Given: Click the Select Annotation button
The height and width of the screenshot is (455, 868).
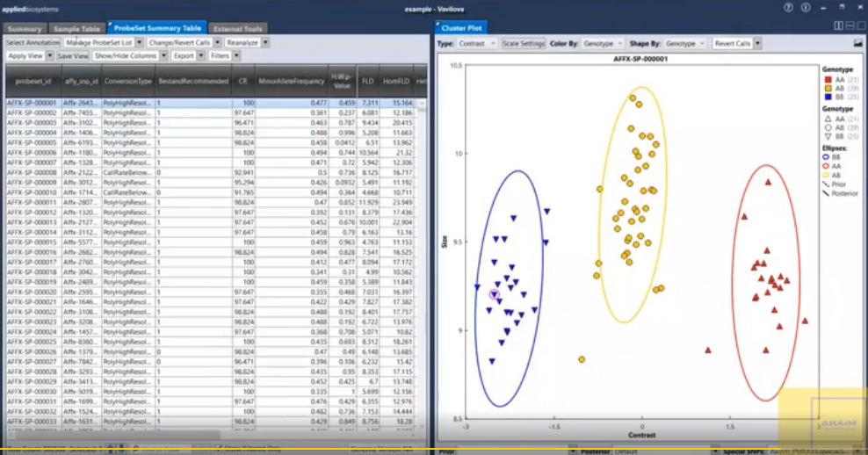Looking at the screenshot, I should 33,42.
